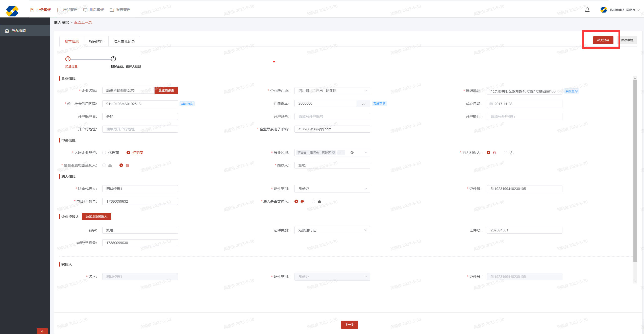Open the 产品管理 menu

coord(67,10)
